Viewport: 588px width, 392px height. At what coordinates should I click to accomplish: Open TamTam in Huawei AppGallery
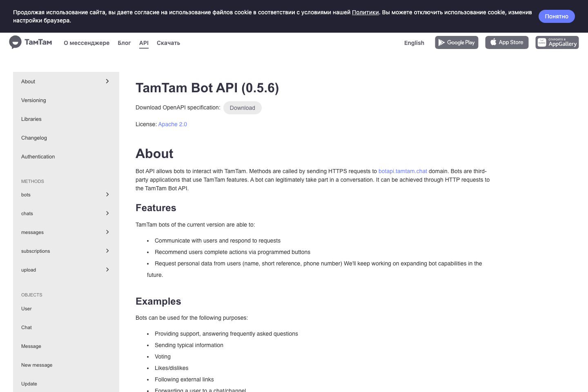557,42
